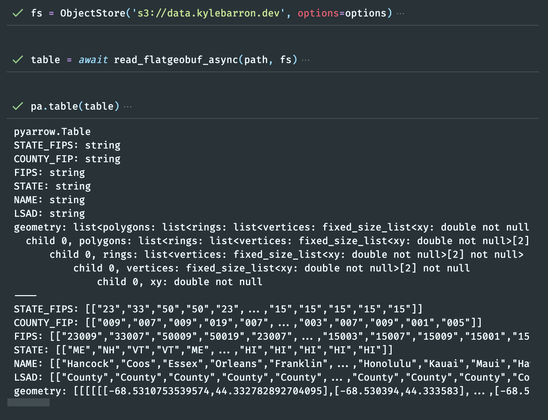The width and height of the screenshot is (548, 420).
Task: Expand the ellipsis after read_flatgeobuf_async(path, fs)
Action: click(x=305, y=60)
